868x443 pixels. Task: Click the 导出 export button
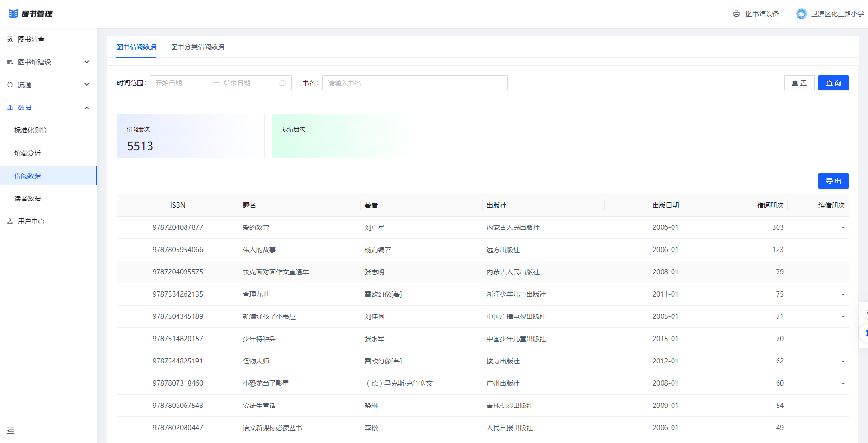tap(833, 181)
